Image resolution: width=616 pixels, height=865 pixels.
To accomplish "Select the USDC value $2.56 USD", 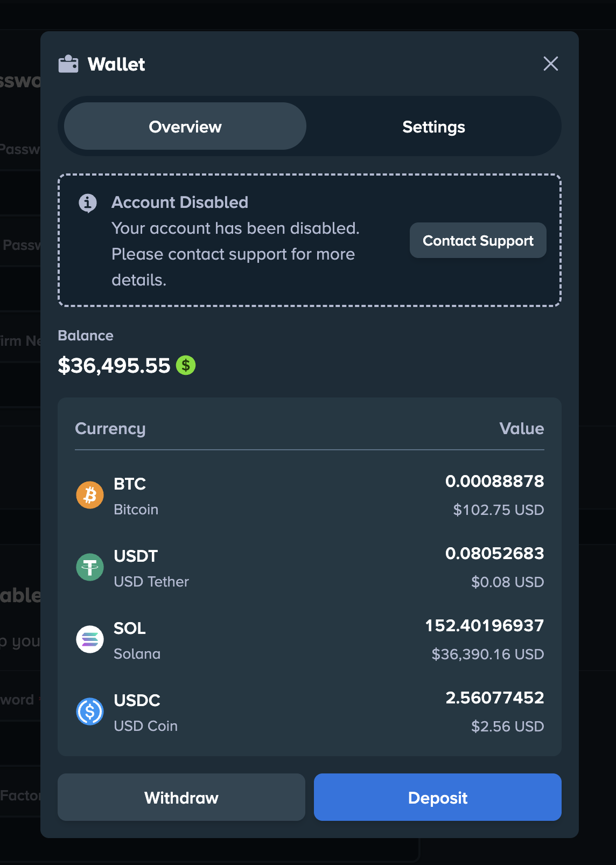I will pyautogui.click(x=507, y=727).
